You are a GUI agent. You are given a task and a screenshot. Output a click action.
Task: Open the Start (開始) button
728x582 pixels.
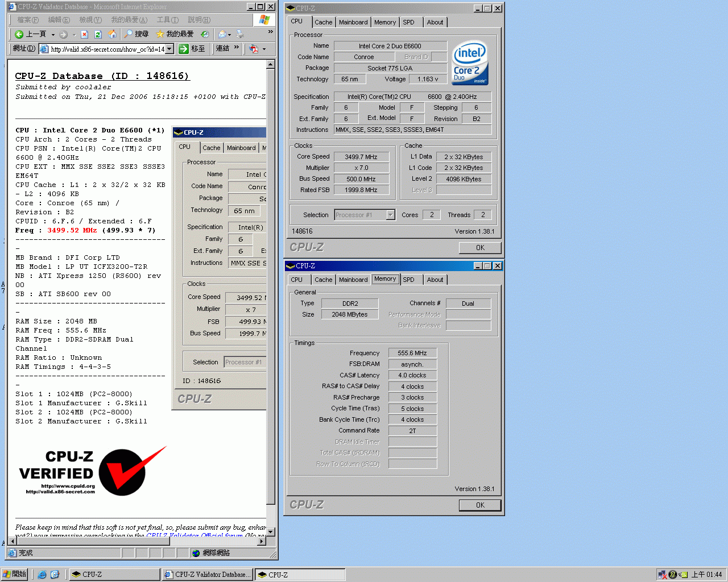click(14, 575)
